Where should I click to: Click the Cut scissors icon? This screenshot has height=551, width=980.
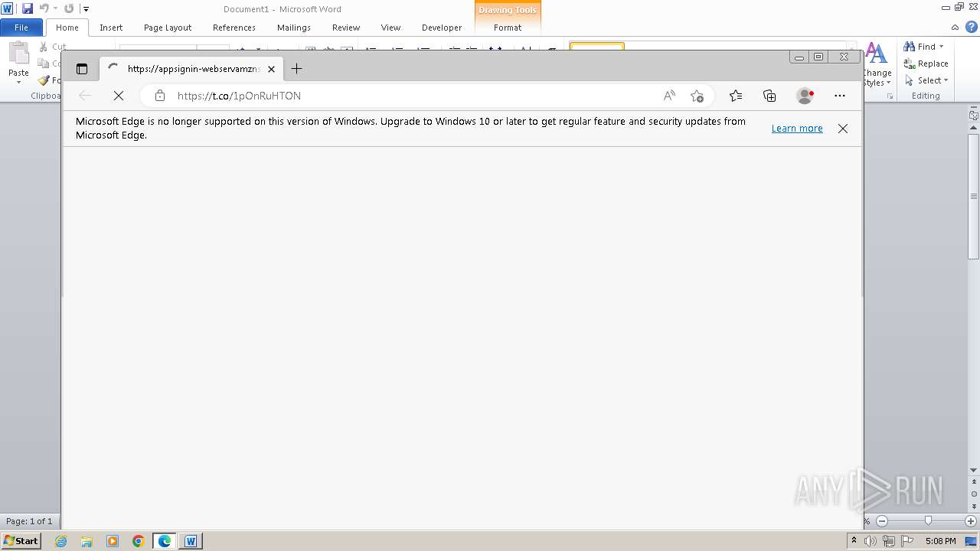[x=44, y=47]
